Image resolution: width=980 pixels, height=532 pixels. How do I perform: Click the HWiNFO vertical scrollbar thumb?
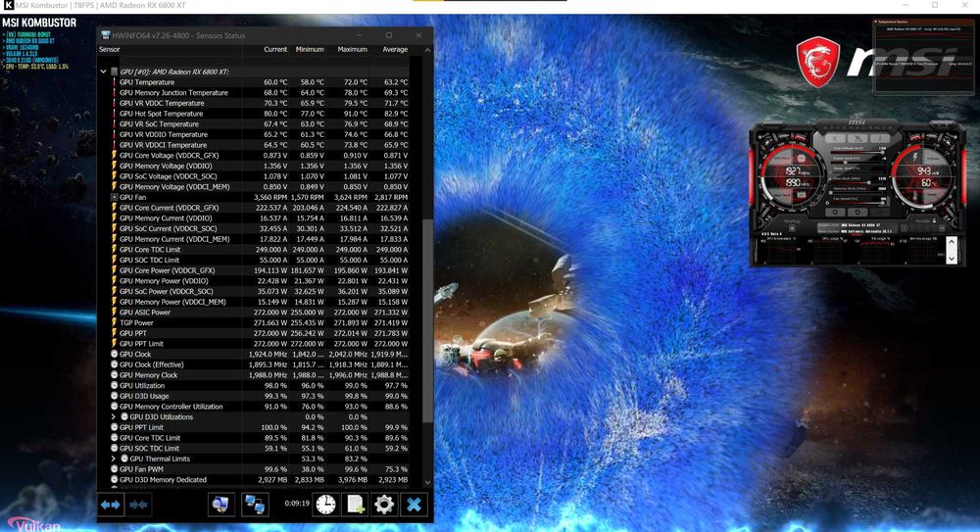(x=427, y=320)
